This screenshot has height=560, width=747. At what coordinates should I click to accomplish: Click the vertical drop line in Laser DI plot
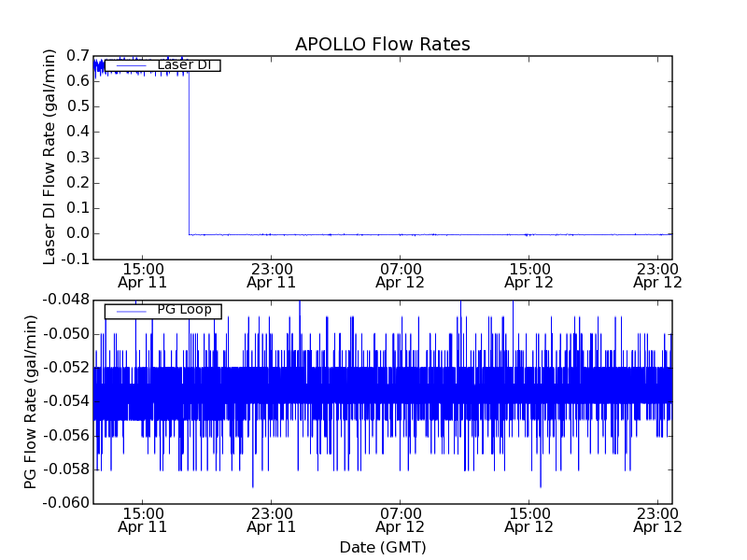tap(190, 152)
